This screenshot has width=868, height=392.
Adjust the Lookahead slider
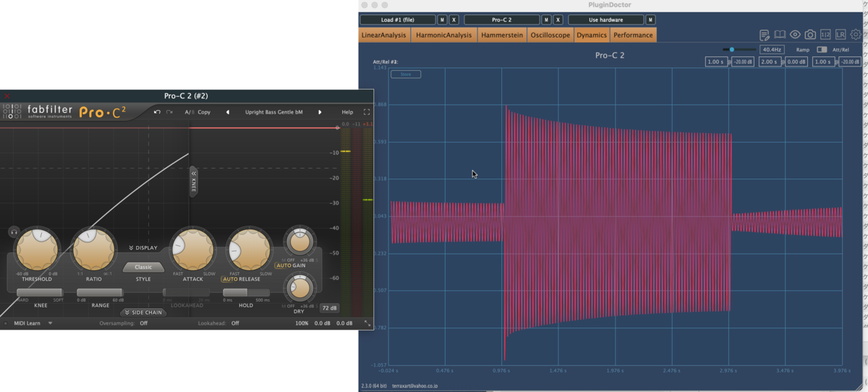pos(187,292)
